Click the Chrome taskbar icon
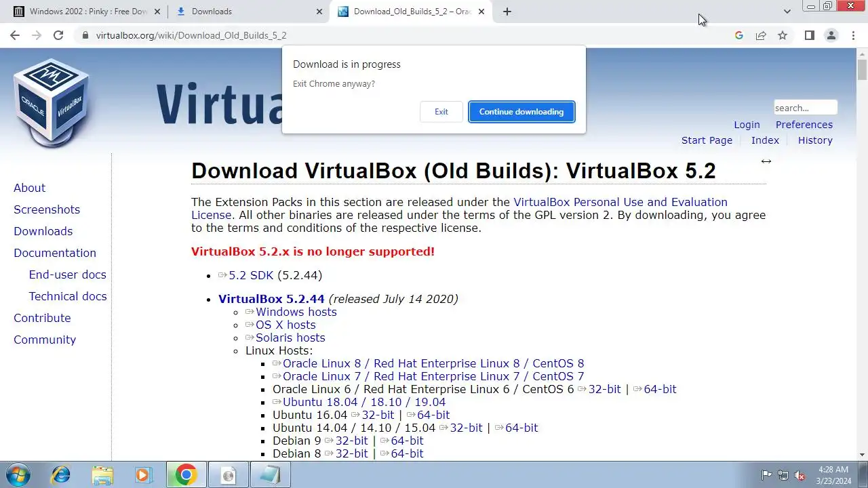The height and width of the screenshot is (488, 868). (x=186, y=475)
